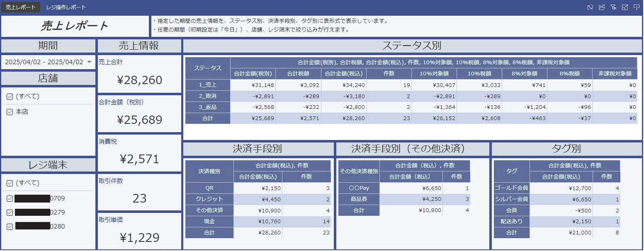Open the file/report browser icon

click(x=601, y=7)
